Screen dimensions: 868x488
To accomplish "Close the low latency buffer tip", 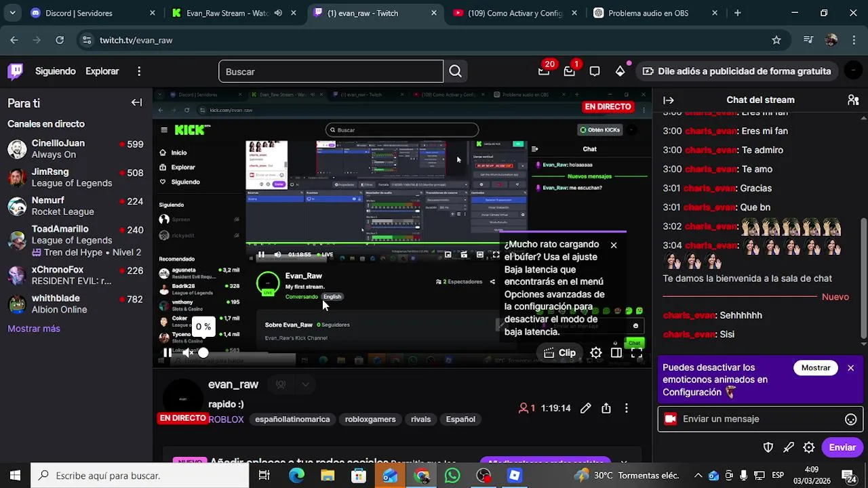I will (x=614, y=245).
